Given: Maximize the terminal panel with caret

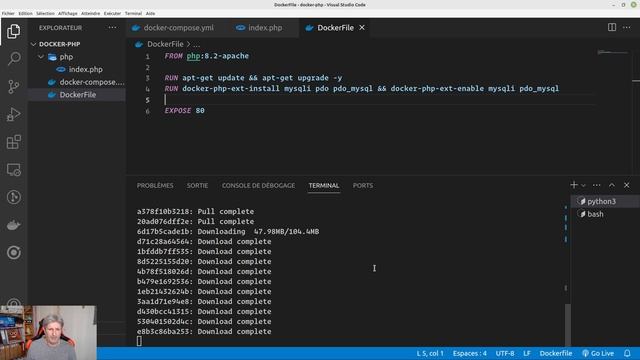Looking at the screenshot, I should click(x=611, y=185).
